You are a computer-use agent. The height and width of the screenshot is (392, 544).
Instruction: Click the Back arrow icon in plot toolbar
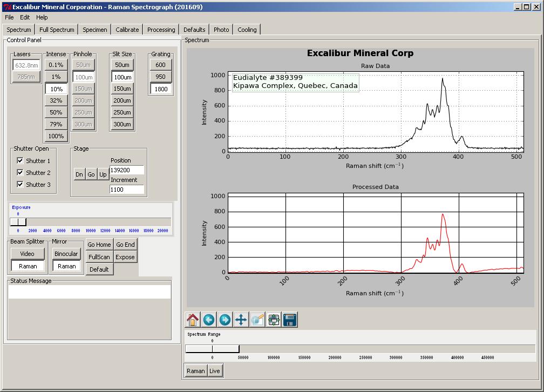point(209,320)
